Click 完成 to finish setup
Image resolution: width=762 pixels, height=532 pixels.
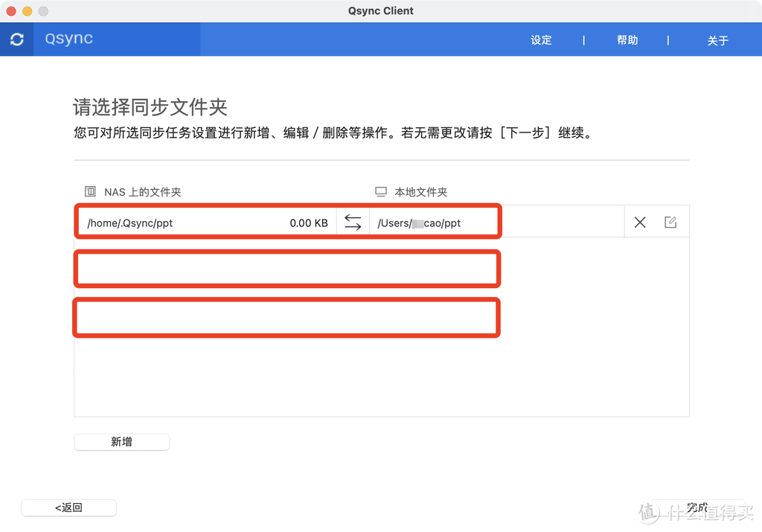click(697, 507)
